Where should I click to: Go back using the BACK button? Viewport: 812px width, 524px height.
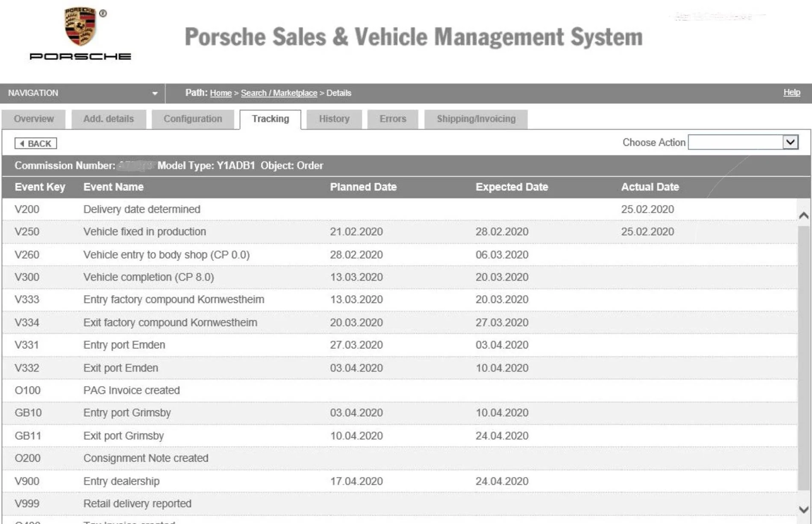click(x=36, y=143)
